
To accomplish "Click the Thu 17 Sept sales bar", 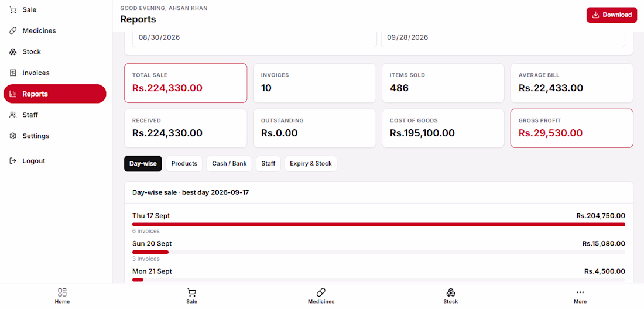I will 379,225.
